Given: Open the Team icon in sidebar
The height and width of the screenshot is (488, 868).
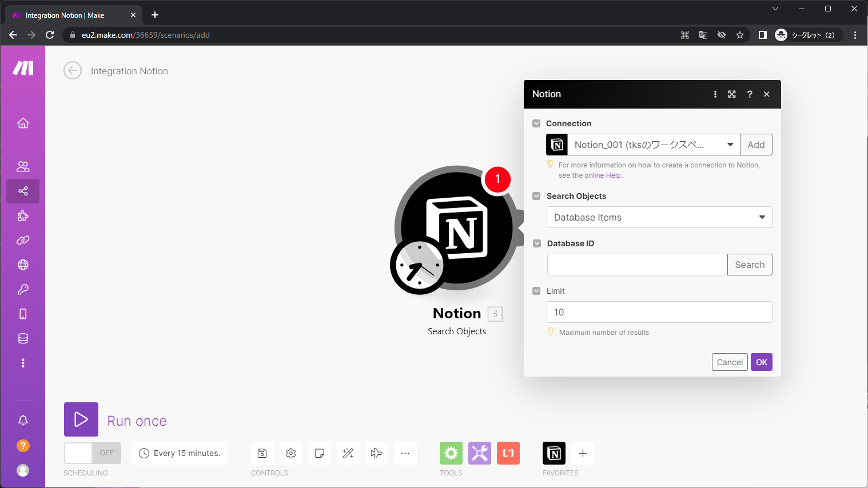Looking at the screenshot, I should point(23,166).
